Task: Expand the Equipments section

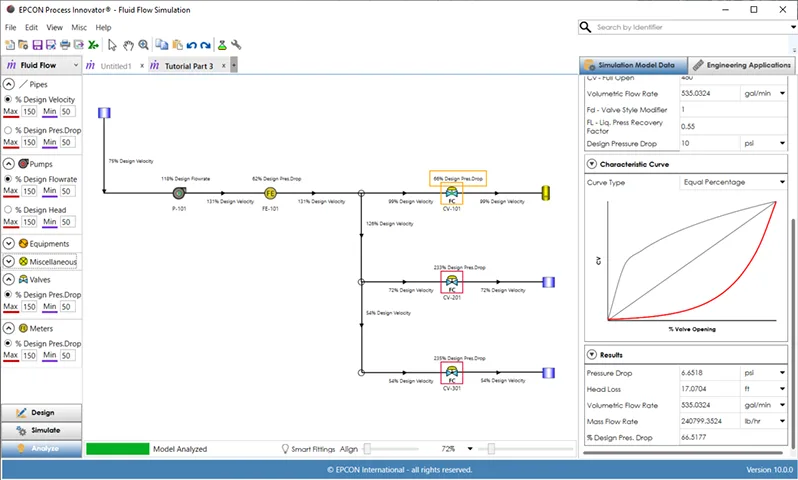Action: (x=9, y=243)
